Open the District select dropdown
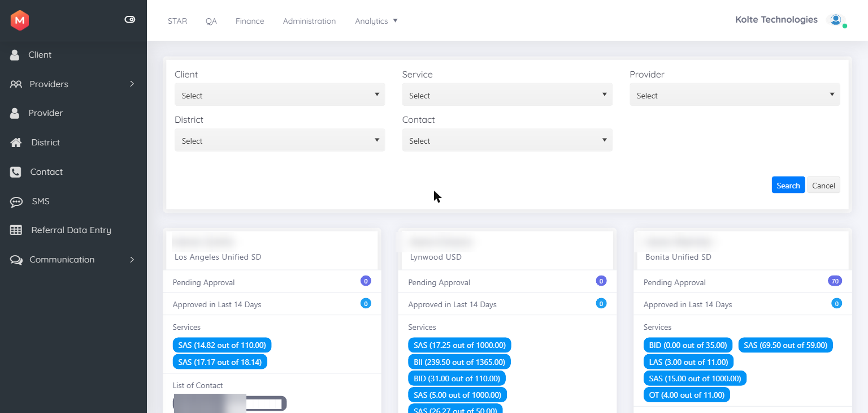The width and height of the screenshot is (868, 413). coord(280,140)
